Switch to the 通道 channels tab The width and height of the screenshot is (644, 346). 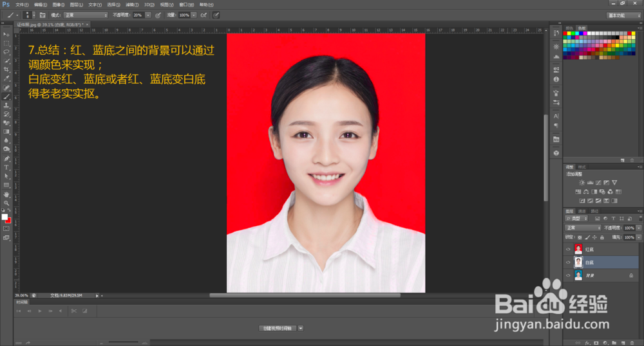coord(582,212)
